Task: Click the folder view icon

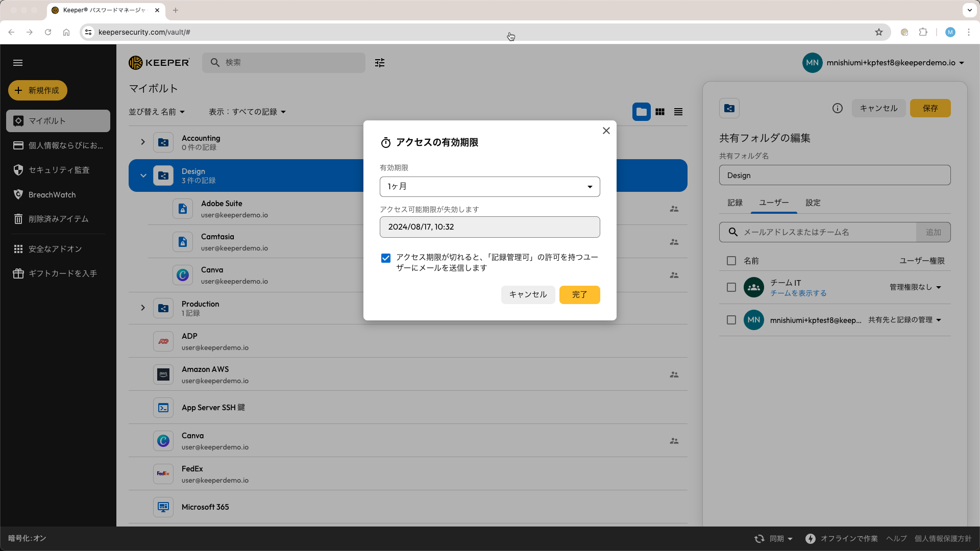Action: [642, 112]
